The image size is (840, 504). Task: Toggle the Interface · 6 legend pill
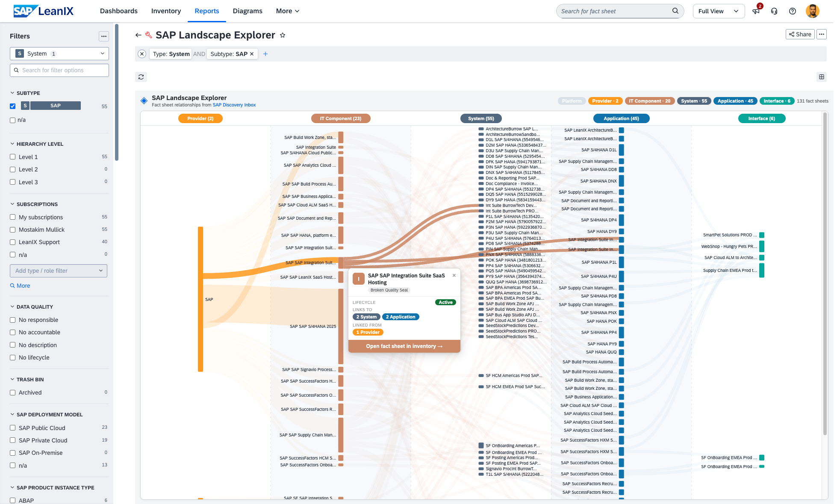[x=777, y=101]
